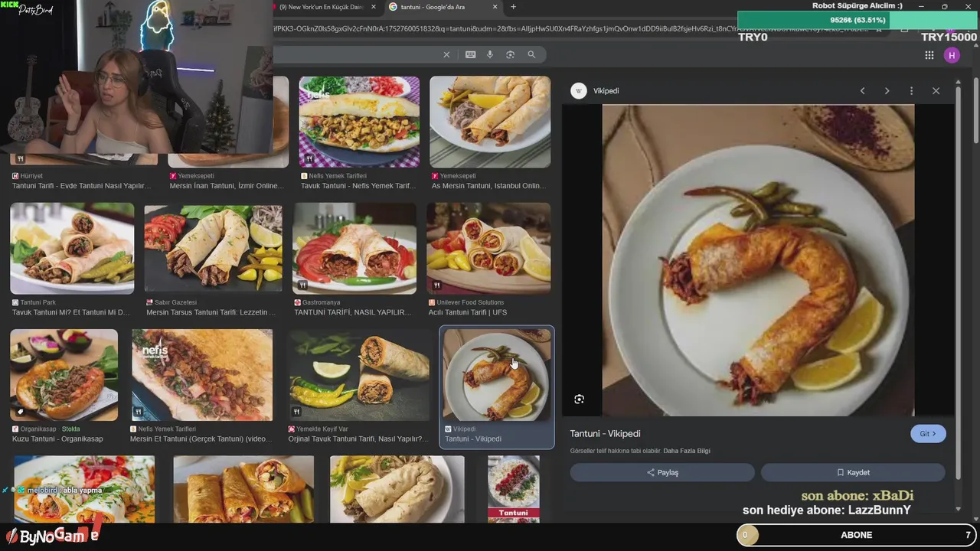Click the bottom-row Tantuni labeled thumbnail
The height and width of the screenshot is (551, 980).
point(513,489)
